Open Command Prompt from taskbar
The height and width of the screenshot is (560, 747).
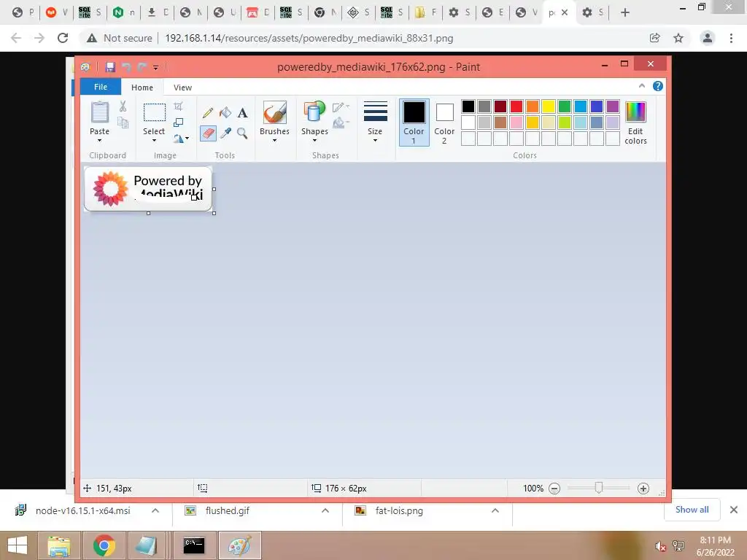pyautogui.click(x=194, y=545)
